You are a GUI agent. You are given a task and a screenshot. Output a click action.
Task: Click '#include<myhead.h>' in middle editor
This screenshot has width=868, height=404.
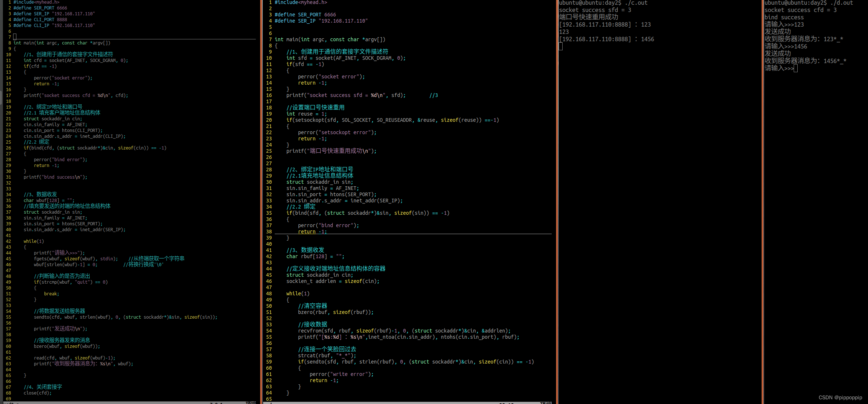click(x=301, y=3)
